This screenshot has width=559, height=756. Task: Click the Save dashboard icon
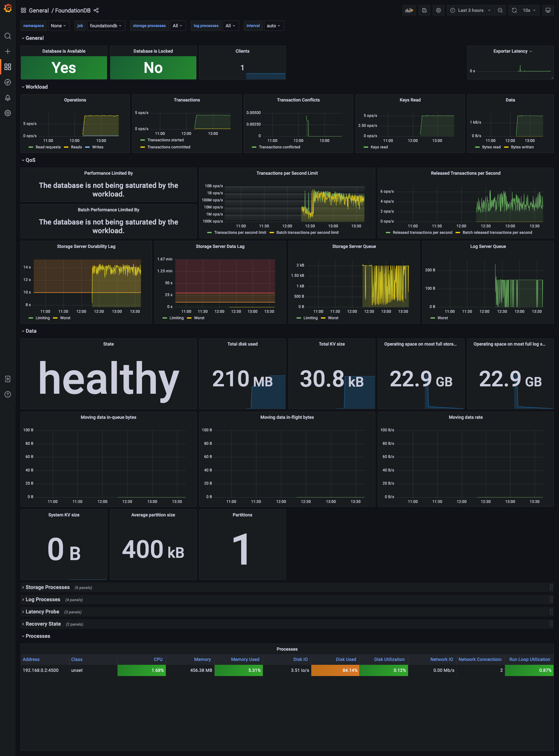coord(424,11)
